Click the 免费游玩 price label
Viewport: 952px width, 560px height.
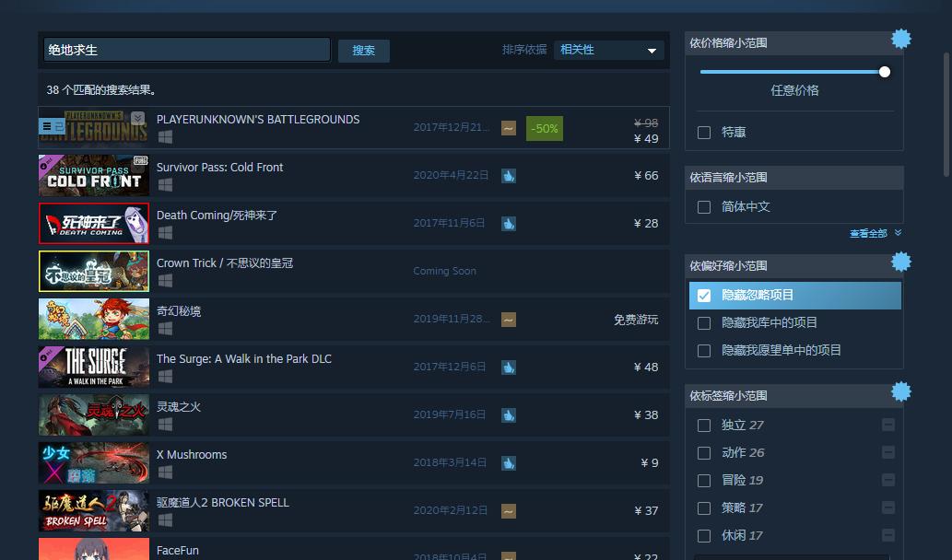coord(636,320)
